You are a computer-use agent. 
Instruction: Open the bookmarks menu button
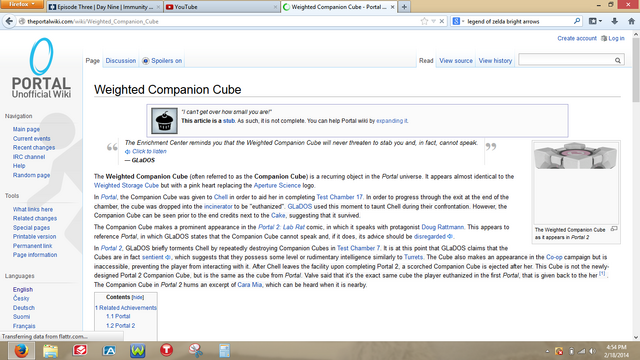point(596,21)
